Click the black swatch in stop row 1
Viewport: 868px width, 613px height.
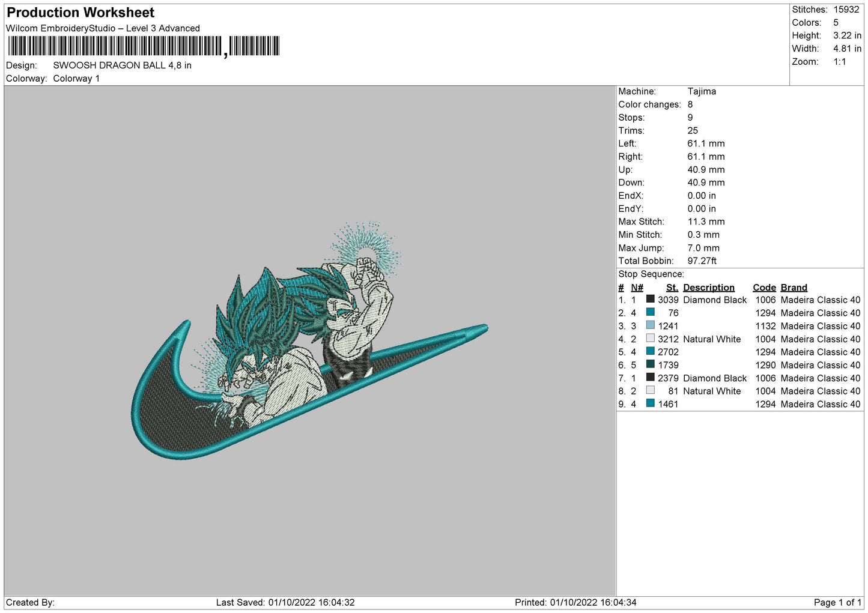pyautogui.click(x=650, y=299)
